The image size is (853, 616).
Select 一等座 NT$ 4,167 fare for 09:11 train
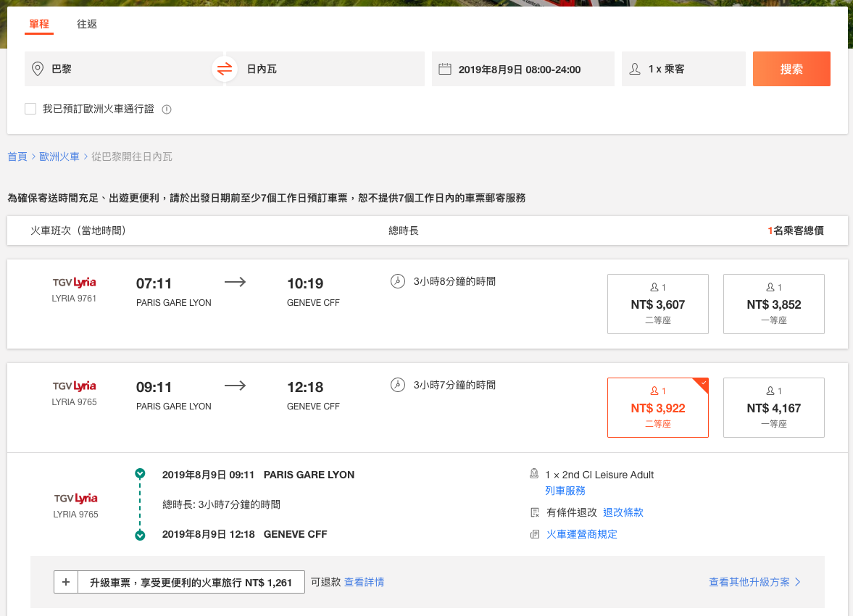[773, 407]
